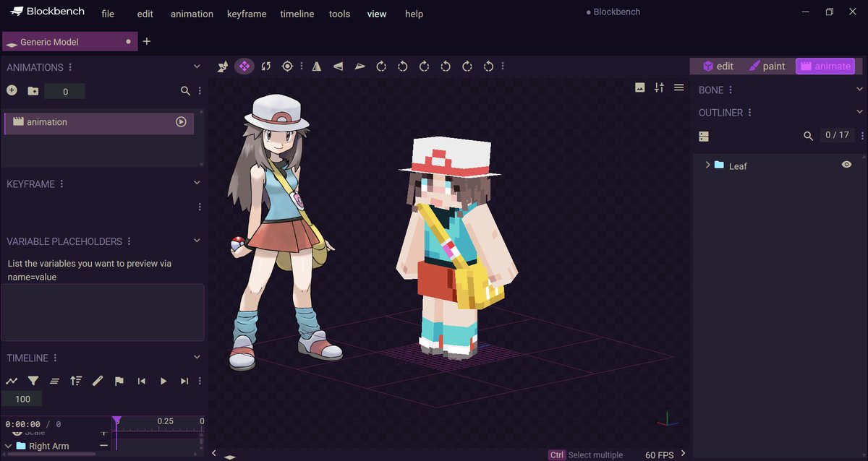Click the upright triangle flip icon
Screen dimensions: 868x461
coord(317,66)
